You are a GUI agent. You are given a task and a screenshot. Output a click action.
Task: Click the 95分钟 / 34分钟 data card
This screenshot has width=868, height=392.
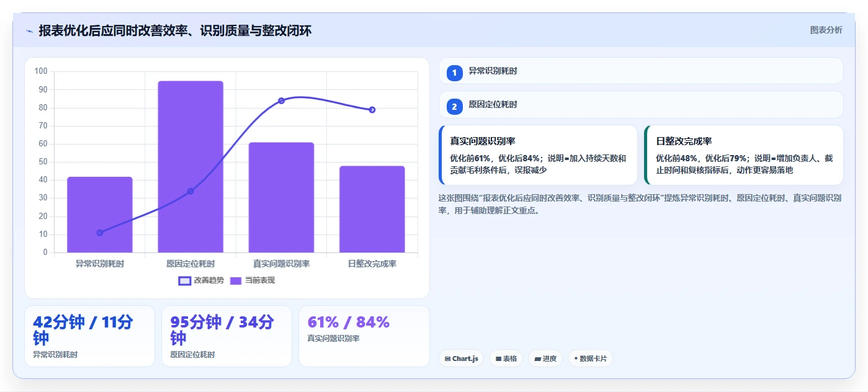click(226, 336)
